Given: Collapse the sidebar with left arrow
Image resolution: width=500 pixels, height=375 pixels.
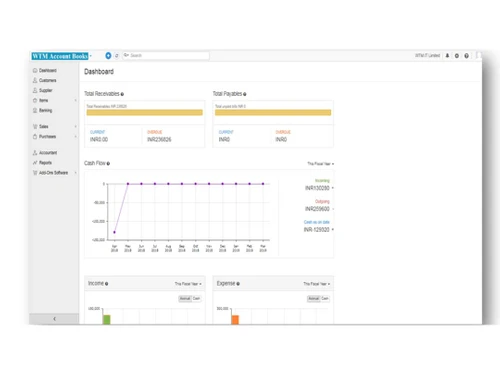Looking at the screenshot, I should [54, 319].
